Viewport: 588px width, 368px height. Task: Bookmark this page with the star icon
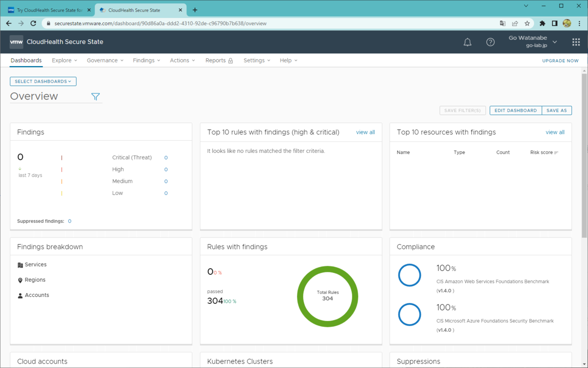coord(527,23)
